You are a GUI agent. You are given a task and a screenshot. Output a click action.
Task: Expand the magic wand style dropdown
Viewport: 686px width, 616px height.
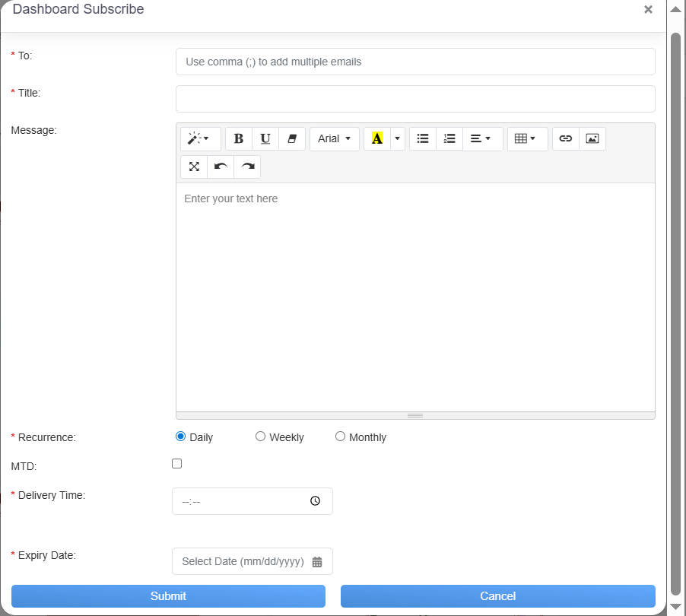coord(200,138)
